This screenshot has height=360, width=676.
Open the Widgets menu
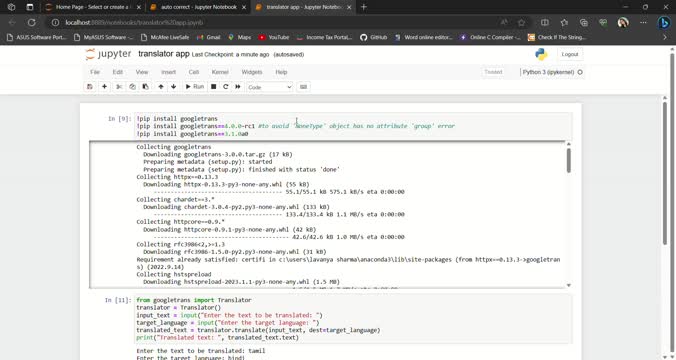point(252,72)
